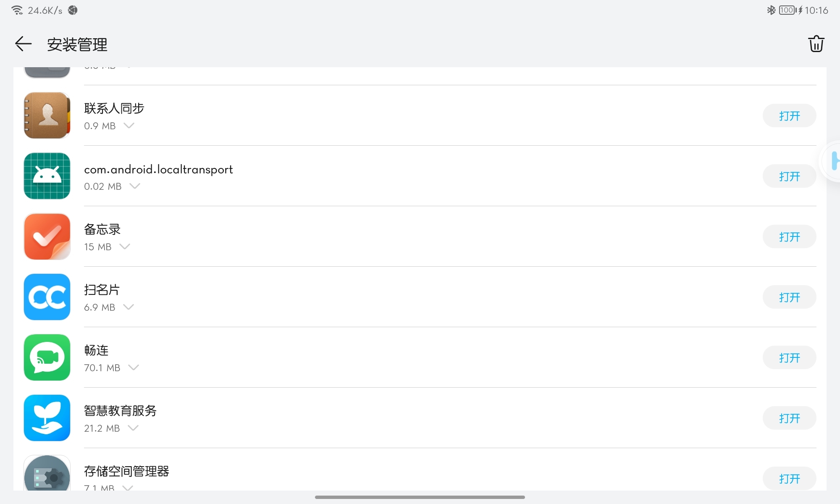This screenshot has width=840, height=504.
Task: Tap the trash bin icon
Action: pos(816,44)
